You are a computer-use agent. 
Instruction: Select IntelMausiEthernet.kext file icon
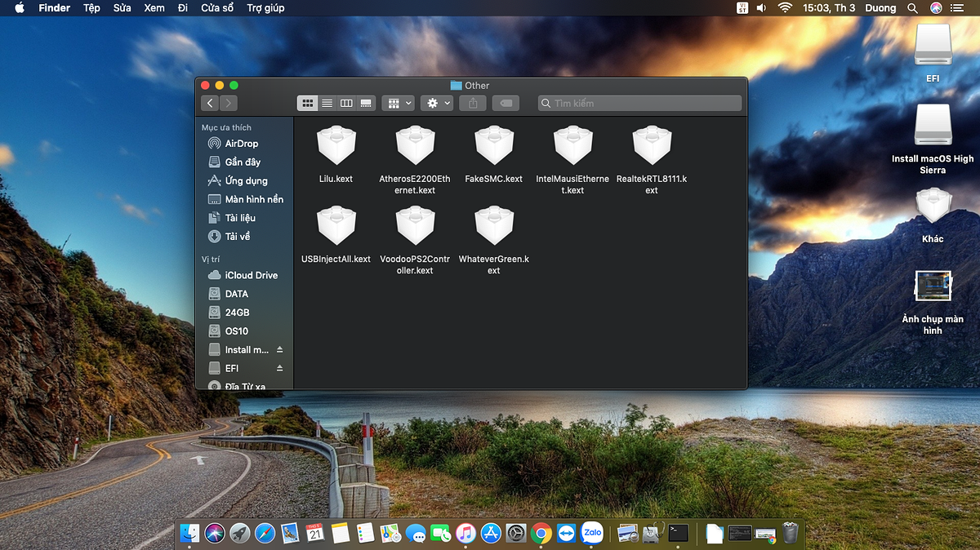(x=572, y=147)
